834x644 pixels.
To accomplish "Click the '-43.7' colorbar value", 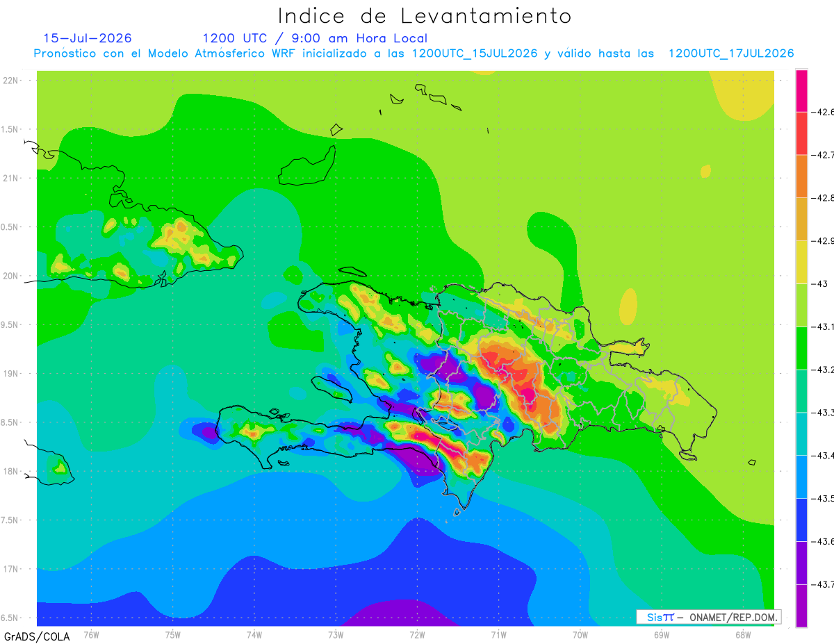I will click(x=823, y=584).
